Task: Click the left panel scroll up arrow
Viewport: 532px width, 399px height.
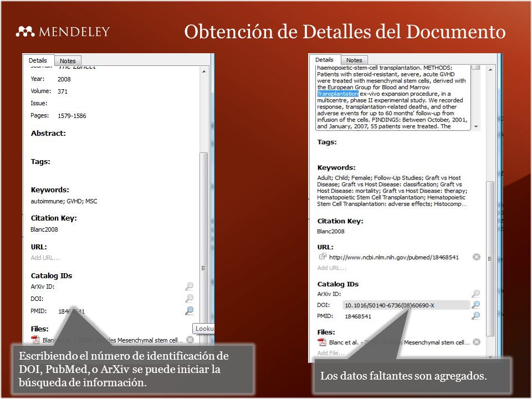Action: pos(204,71)
